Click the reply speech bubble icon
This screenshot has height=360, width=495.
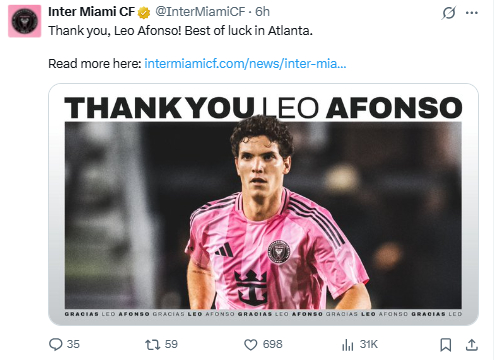(x=56, y=344)
